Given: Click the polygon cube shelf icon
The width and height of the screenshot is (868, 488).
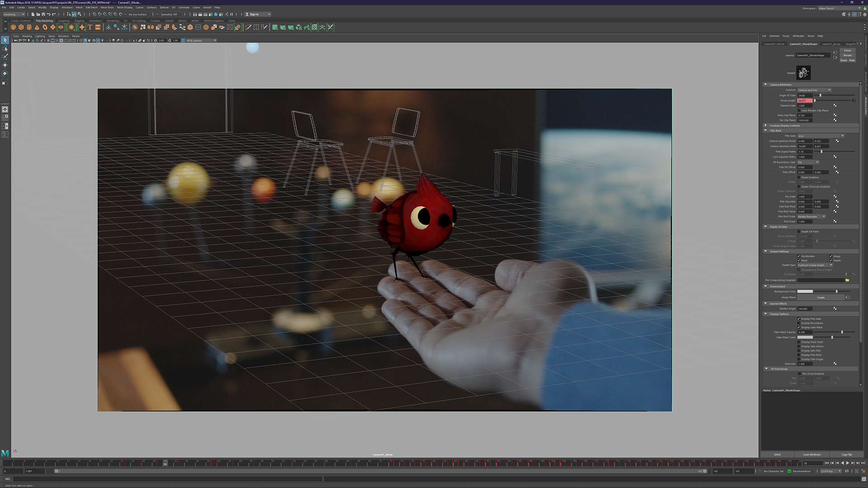Looking at the screenshot, I should click(21, 28).
